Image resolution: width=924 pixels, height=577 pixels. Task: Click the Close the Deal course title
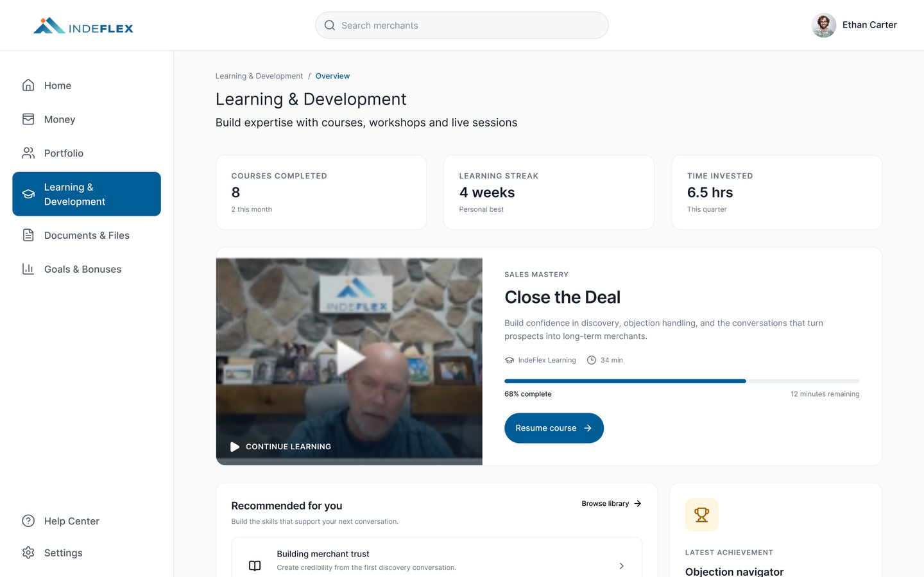pos(562,297)
